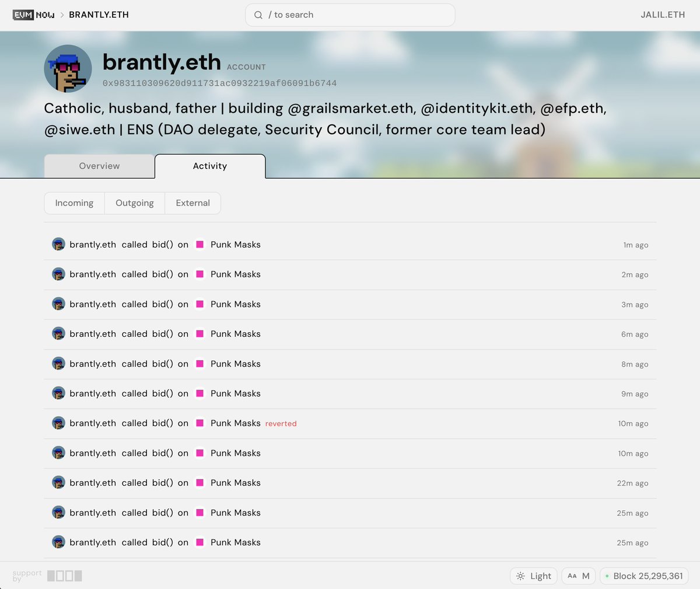Click Punk Masks pink icon, 9m ago row
The height and width of the screenshot is (589, 700).
coord(199,393)
